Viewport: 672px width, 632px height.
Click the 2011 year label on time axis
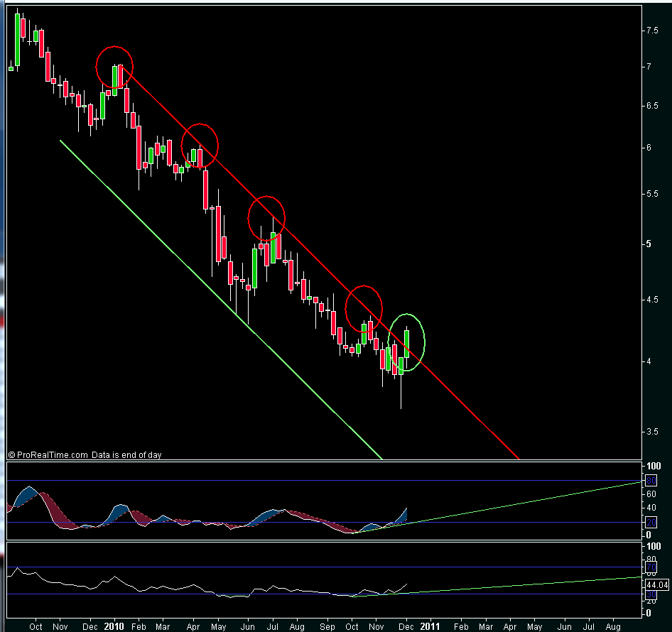tap(430, 626)
